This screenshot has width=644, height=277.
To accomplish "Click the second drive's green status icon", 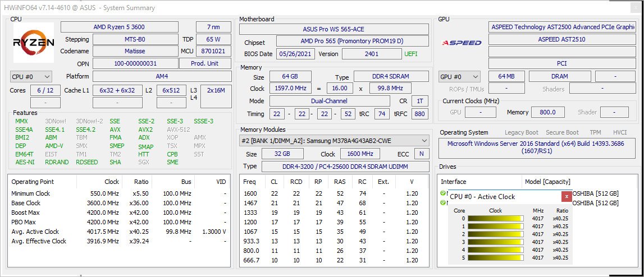I will click(x=444, y=202).
